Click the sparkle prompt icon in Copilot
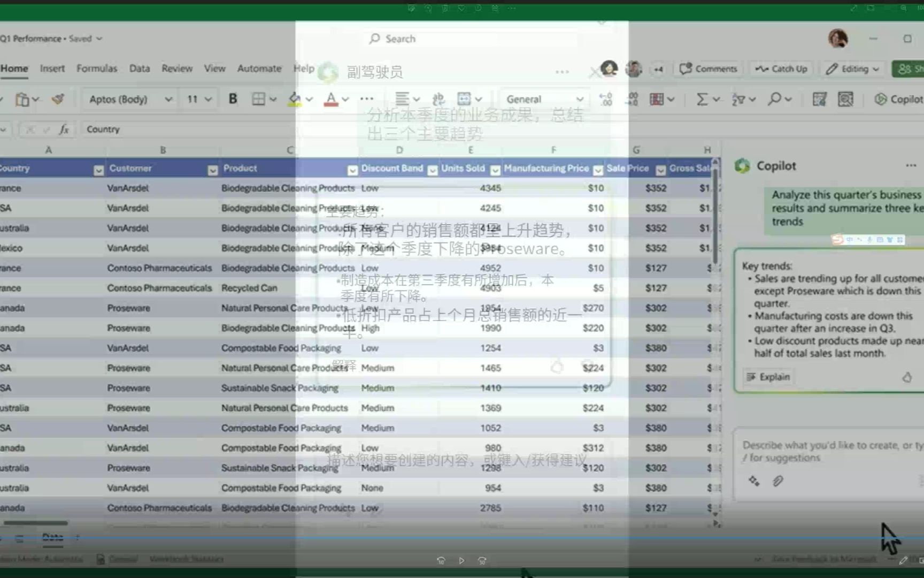This screenshot has height=578, width=924. click(754, 481)
